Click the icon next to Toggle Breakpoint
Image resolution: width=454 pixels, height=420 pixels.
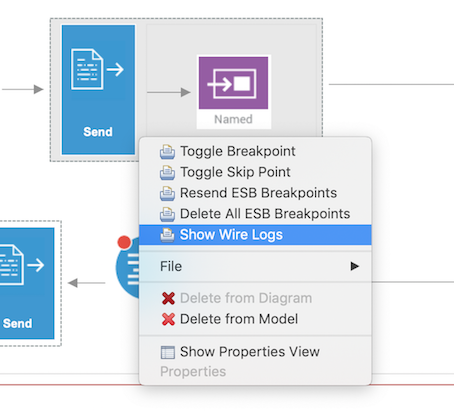(x=167, y=152)
